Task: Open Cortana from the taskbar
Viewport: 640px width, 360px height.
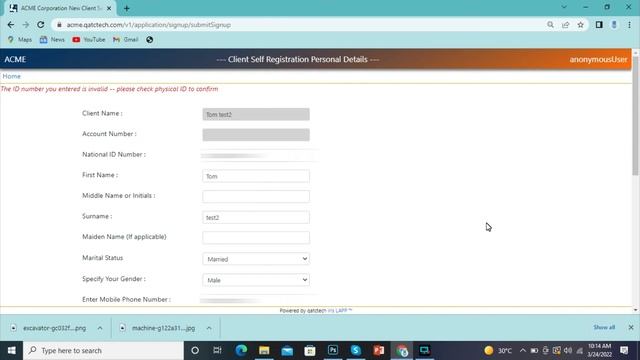Action: (x=195, y=351)
